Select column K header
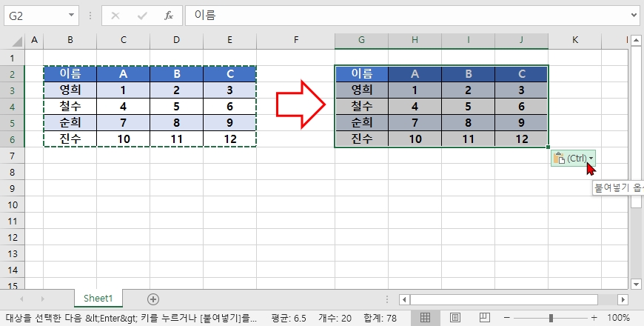644x326 pixels. tap(574, 40)
